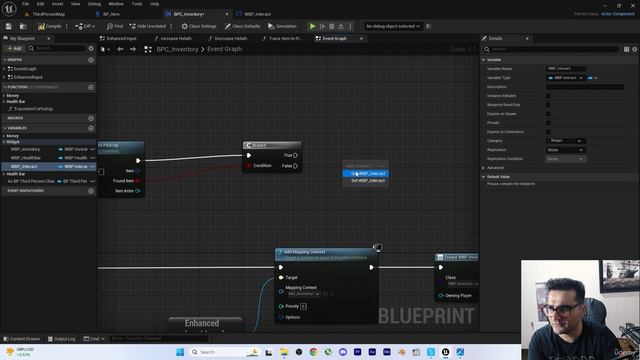Click the Browse to asset icon

[x=23, y=26]
